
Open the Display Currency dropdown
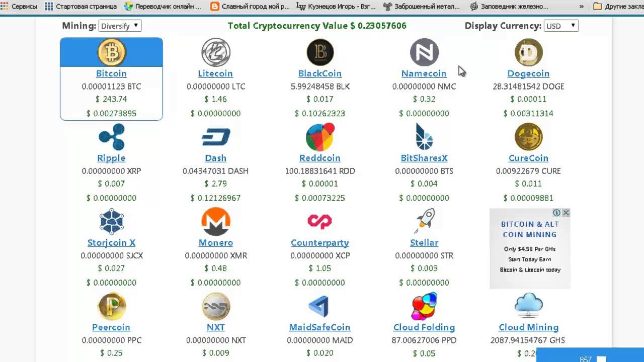561,26
